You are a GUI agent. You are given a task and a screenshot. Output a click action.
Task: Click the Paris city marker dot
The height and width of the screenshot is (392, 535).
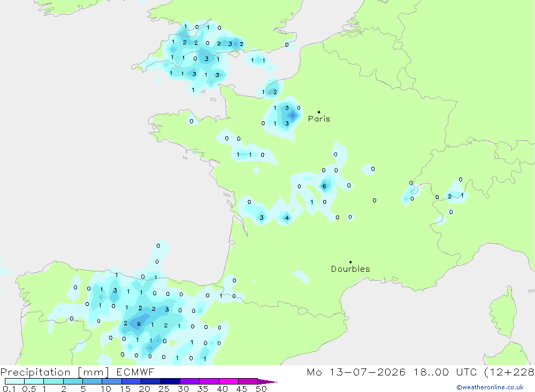tap(319, 112)
